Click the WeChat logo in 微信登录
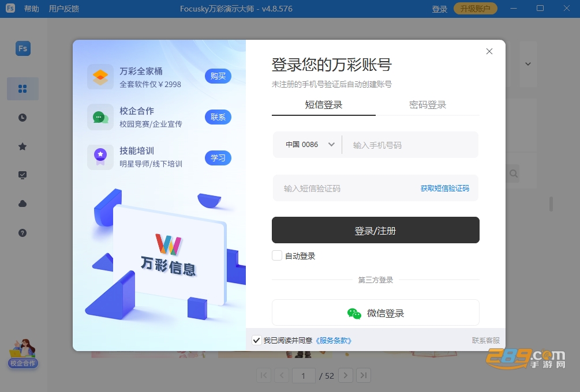 354,313
